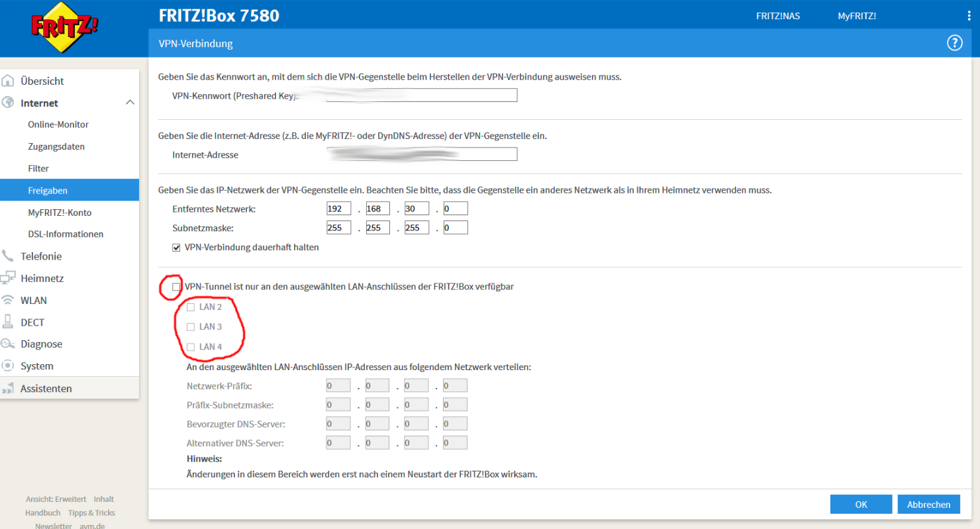The height and width of the screenshot is (529, 980).
Task: Click Netzwerk-Präfix first octet field
Action: pyautogui.click(x=338, y=385)
